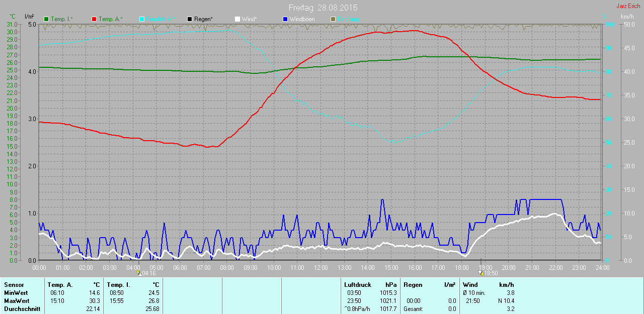
Task: Click the Jarz Erich name label
Action: click(x=628, y=6)
